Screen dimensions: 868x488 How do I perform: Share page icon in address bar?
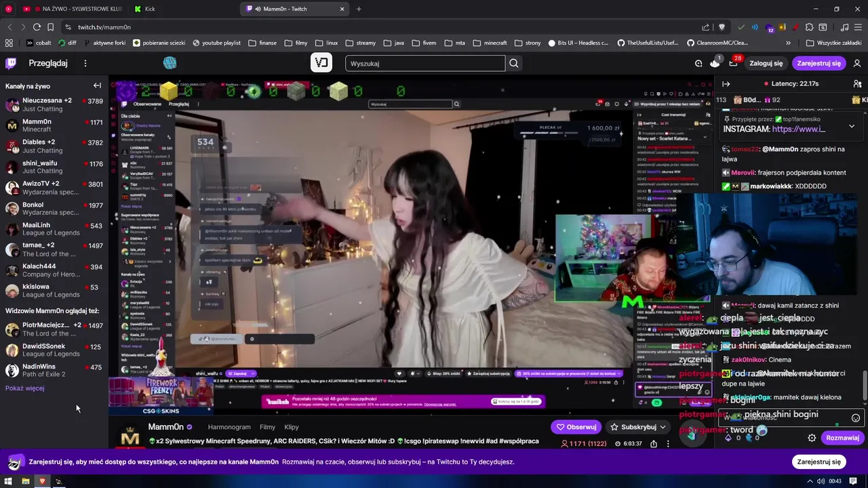pyautogui.click(x=706, y=27)
